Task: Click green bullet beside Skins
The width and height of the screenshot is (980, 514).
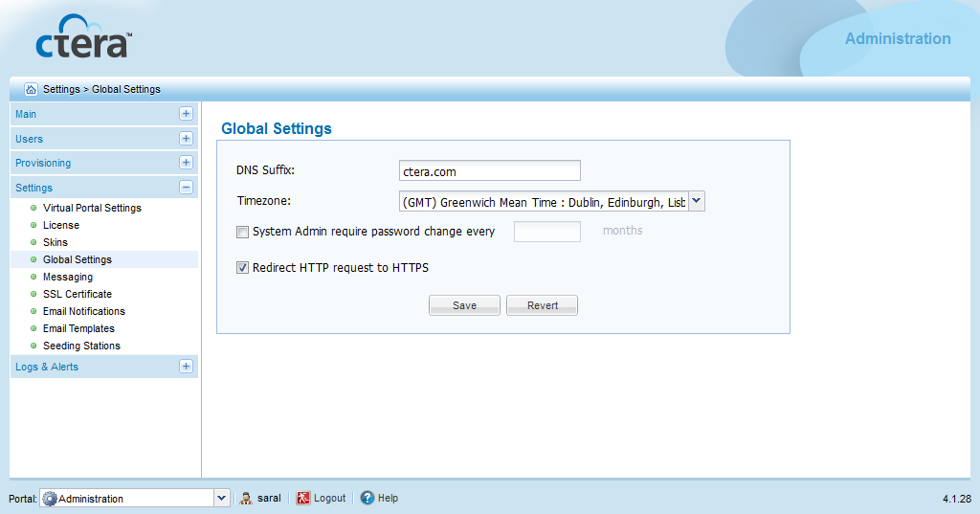Action: pyautogui.click(x=33, y=242)
